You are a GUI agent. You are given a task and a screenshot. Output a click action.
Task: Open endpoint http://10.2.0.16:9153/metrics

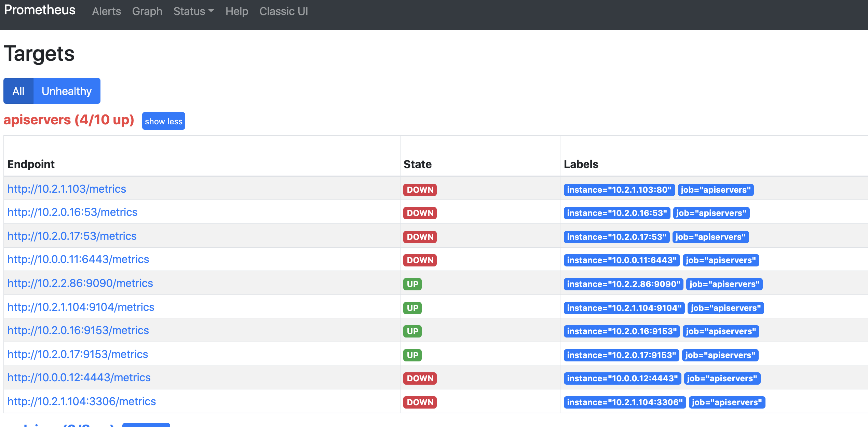click(78, 330)
